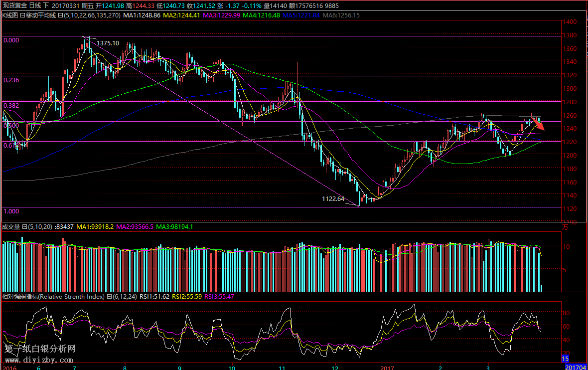Click the box icon beside 成交量 (5,10,20)

click(24, 227)
